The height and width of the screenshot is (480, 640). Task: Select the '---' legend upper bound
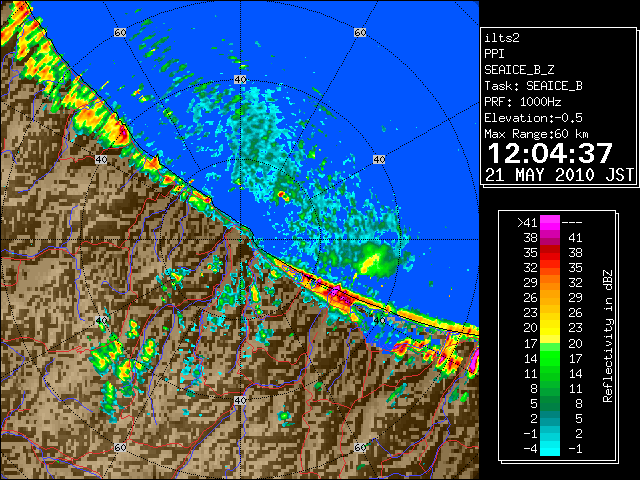tap(572, 223)
